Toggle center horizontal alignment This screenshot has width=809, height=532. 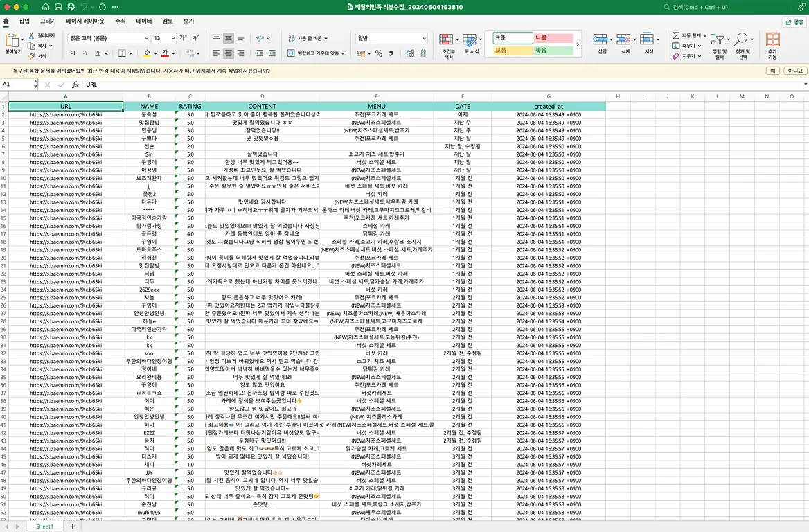[229, 53]
